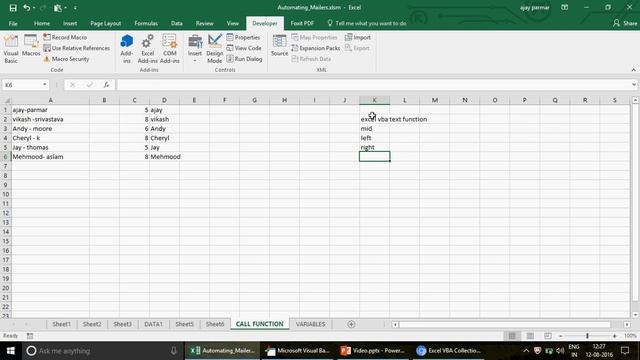Open control Properties

243,37
